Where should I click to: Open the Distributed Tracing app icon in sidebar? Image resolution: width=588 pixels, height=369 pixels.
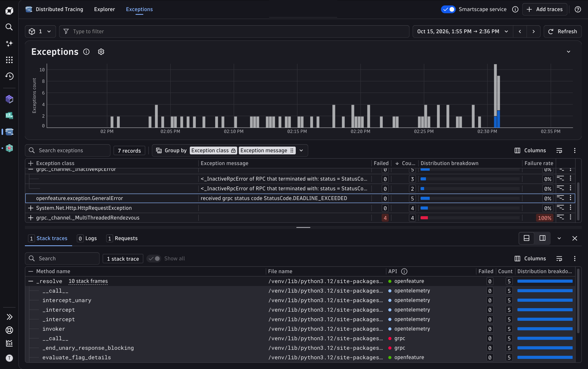9,132
